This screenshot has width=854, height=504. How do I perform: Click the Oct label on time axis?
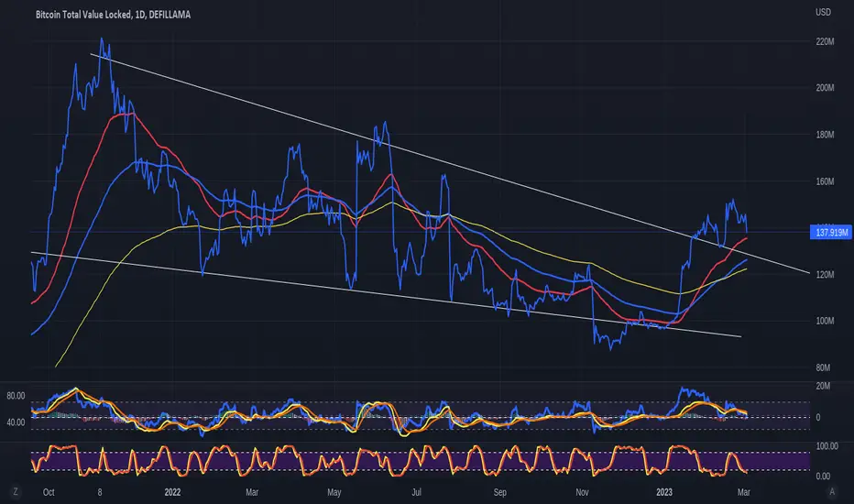click(49, 492)
